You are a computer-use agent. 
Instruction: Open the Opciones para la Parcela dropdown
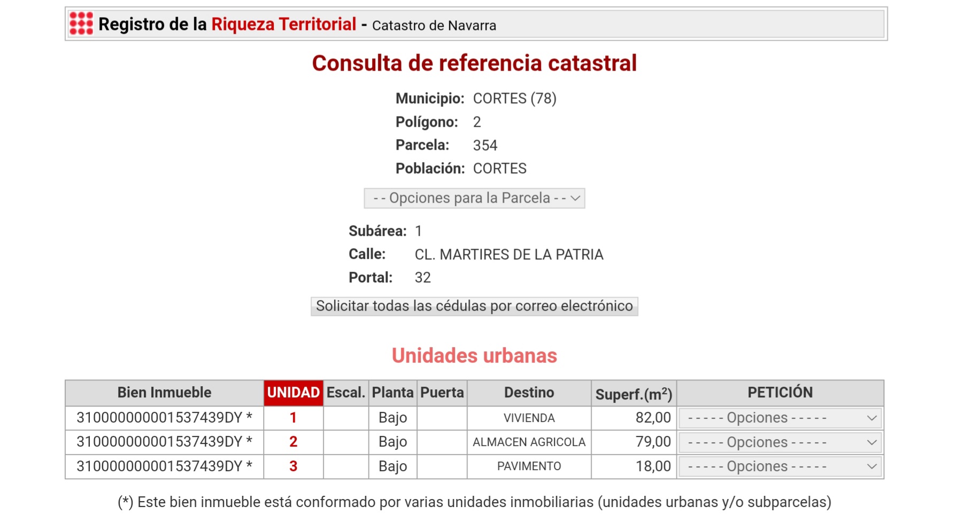pos(474,198)
